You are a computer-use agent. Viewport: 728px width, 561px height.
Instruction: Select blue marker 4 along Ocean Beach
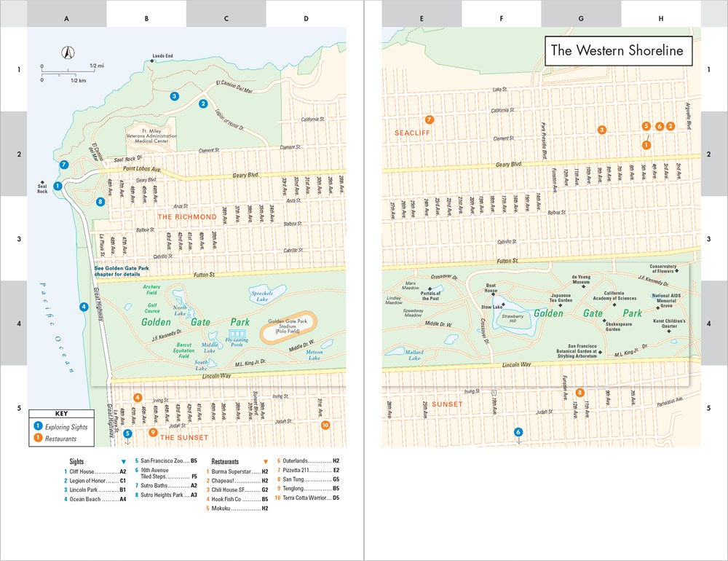tap(84, 307)
